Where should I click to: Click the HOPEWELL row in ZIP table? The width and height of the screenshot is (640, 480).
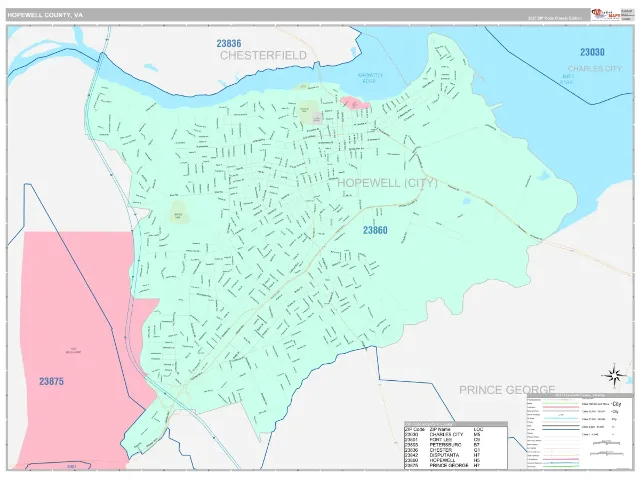tap(456, 460)
